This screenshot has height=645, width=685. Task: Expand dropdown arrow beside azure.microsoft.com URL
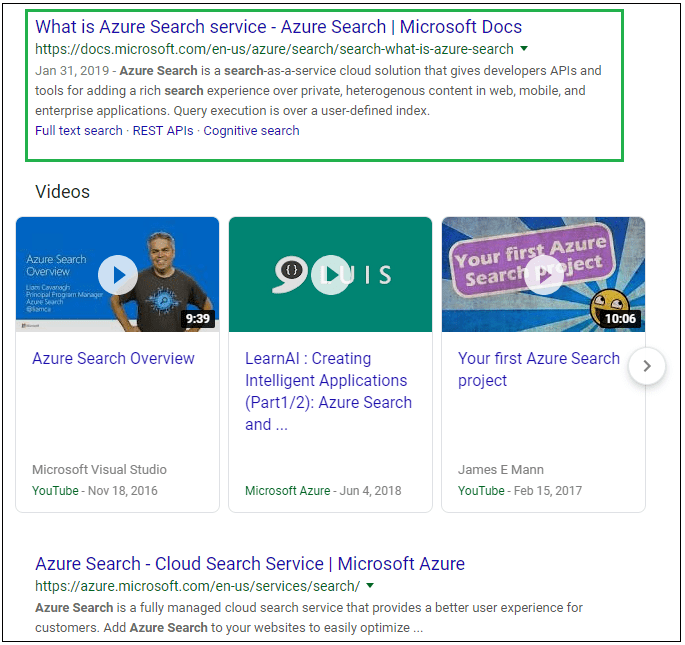click(370, 586)
